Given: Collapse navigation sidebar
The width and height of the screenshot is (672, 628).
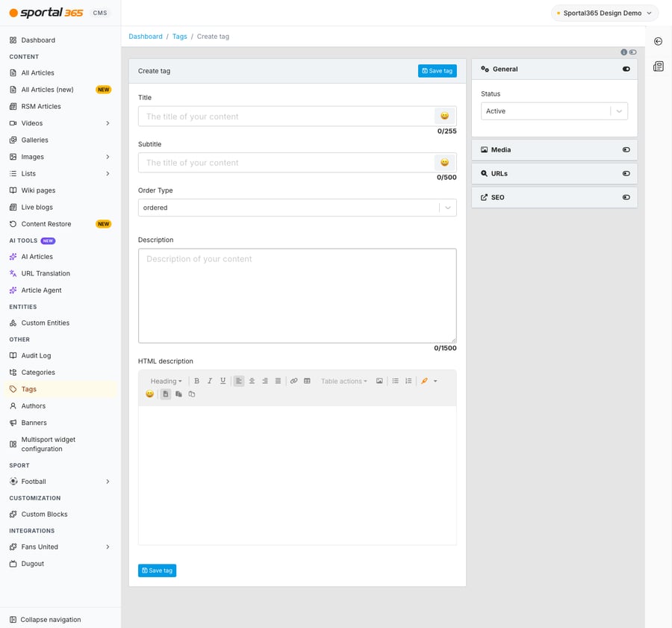Looking at the screenshot, I should pyautogui.click(x=46, y=620).
